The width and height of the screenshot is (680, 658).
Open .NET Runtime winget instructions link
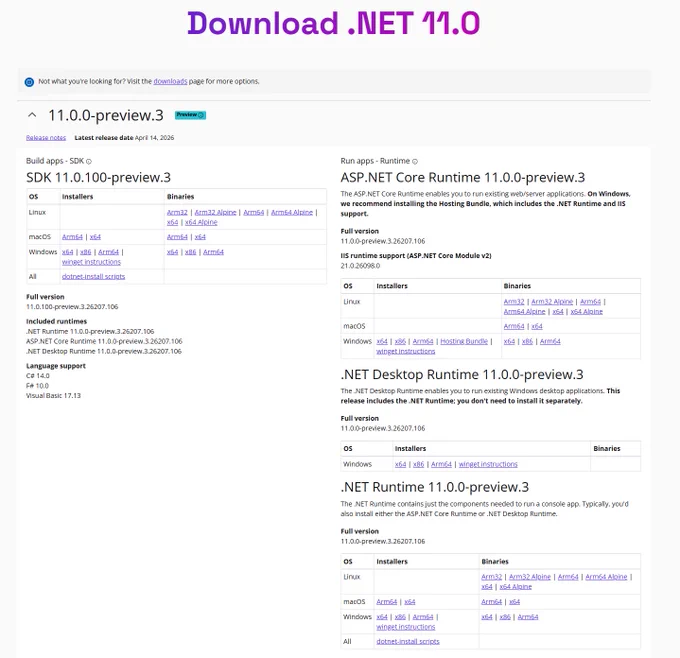click(x=406, y=627)
